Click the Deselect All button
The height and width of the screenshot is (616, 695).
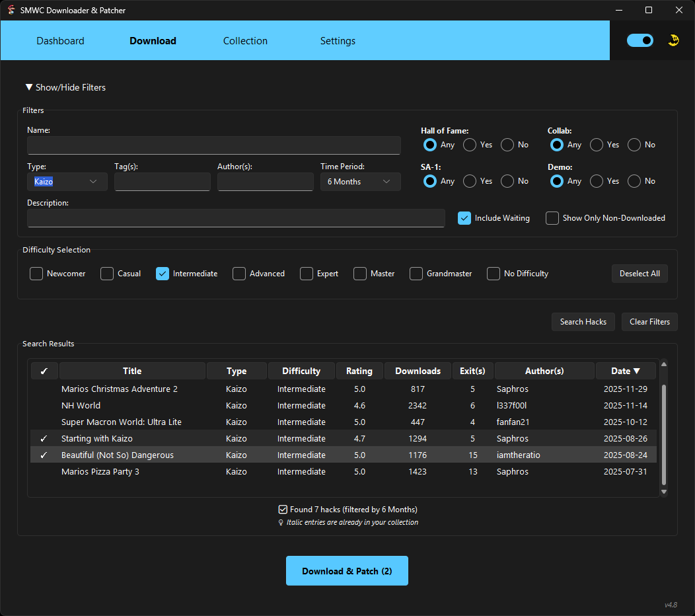point(639,273)
